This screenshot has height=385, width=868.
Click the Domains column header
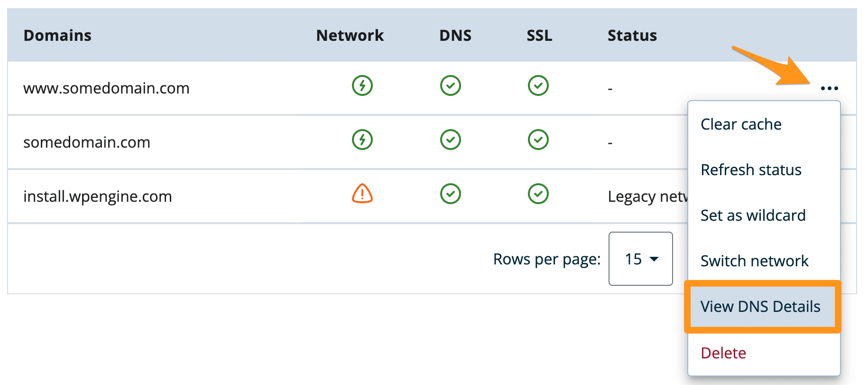click(57, 36)
